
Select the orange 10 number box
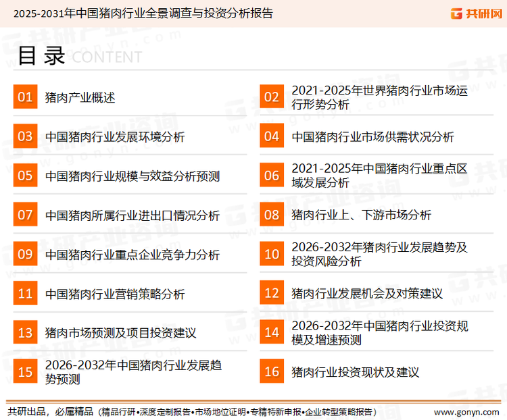pyautogui.click(x=272, y=254)
